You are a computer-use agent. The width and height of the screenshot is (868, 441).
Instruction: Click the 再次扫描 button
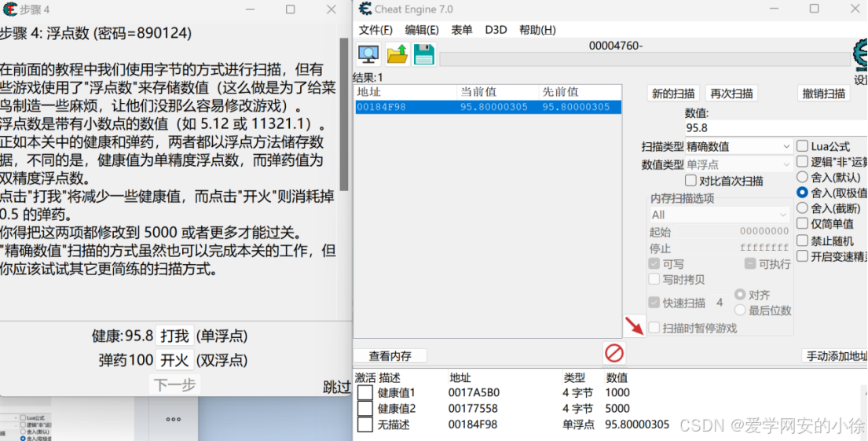coord(731,94)
